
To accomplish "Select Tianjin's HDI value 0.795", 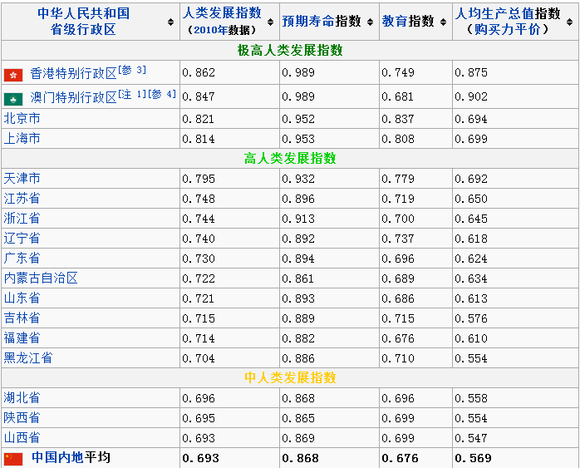I will (199, 179).
